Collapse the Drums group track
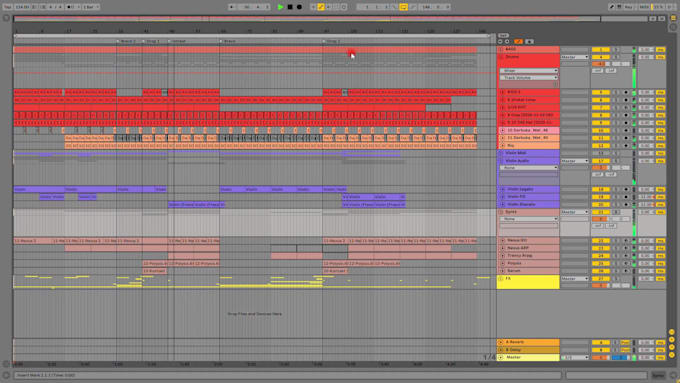Screen dimensions: 680x383 click(500, 57)
